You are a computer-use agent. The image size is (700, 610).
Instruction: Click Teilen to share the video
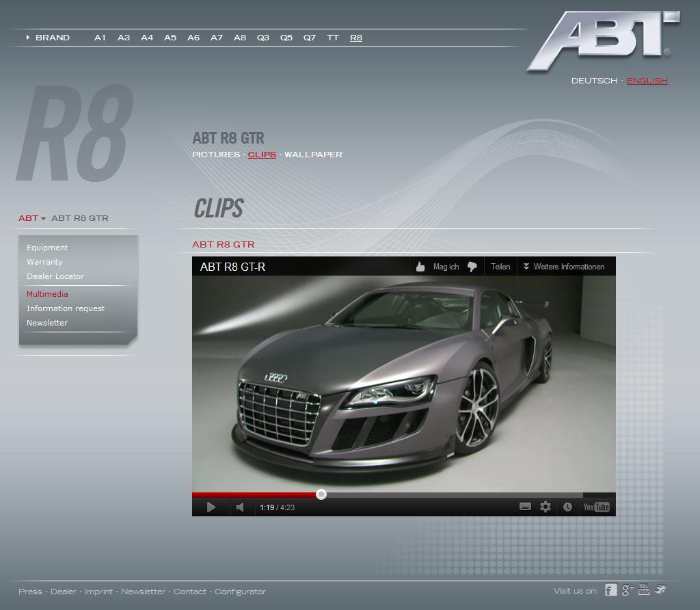tap(500, 267)
